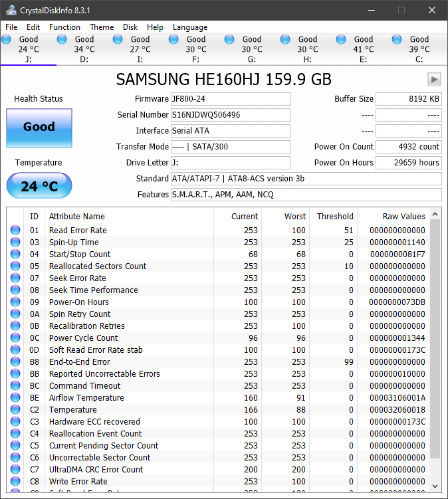448x499 pixels.
Task: Click status icon for Write Error Rate
Action: pyautogui.click(x=15, y=481)
